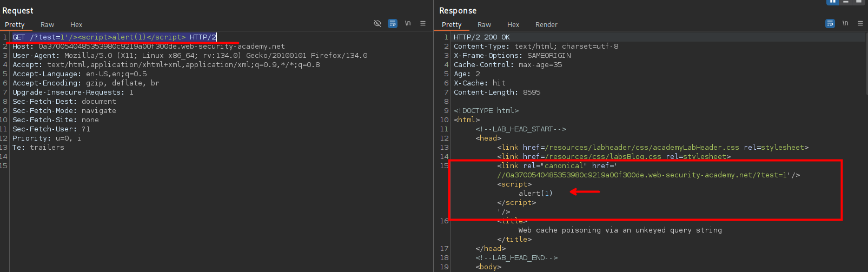This screenshot has height=272, width=868.
Task: Open the Hex tab in Response panel
Action: coord(513,24)
